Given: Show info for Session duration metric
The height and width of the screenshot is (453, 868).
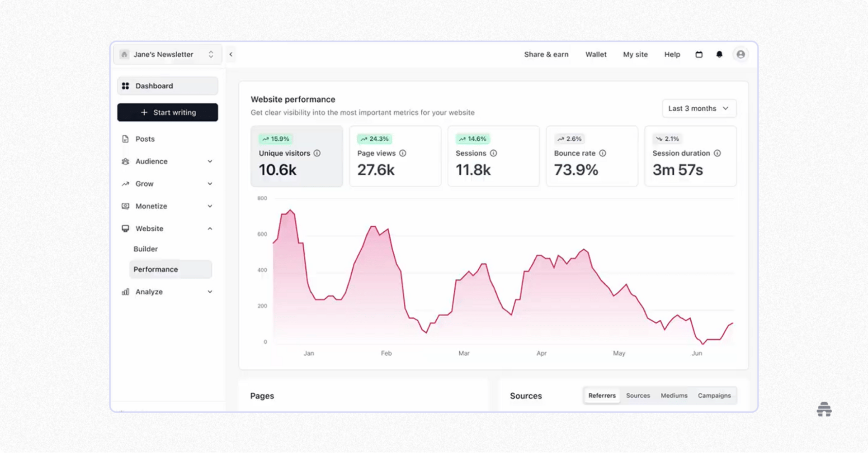Looking at the screenshot, I should point(717,153).
